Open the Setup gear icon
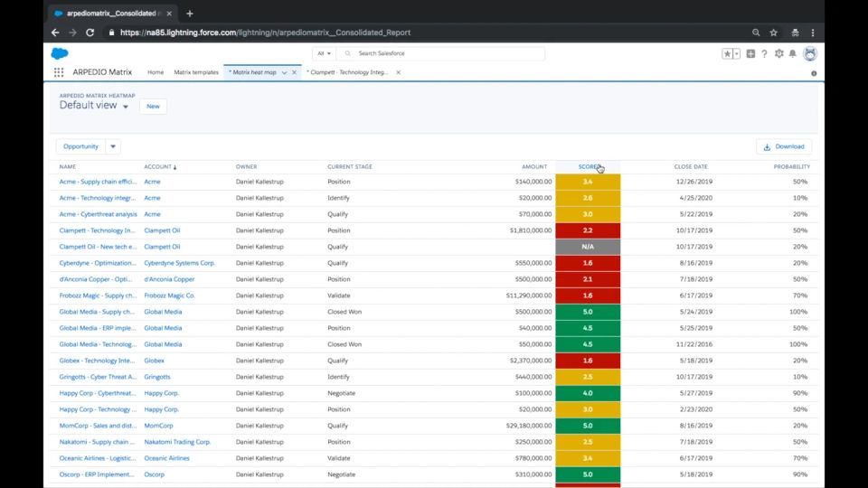The height and width of the screenshot is (488, 868). (778, 53)
